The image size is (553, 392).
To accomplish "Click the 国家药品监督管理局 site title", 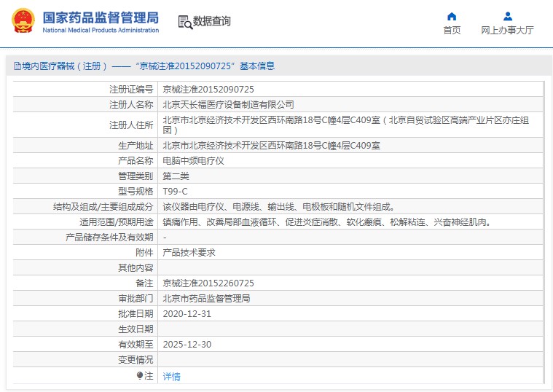I will pos(101,17).
